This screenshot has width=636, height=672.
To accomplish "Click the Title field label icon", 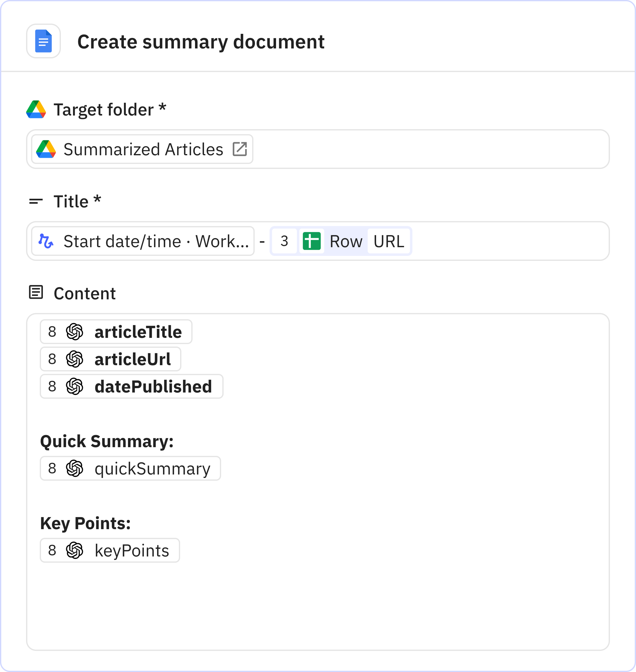I will [36, 202].
